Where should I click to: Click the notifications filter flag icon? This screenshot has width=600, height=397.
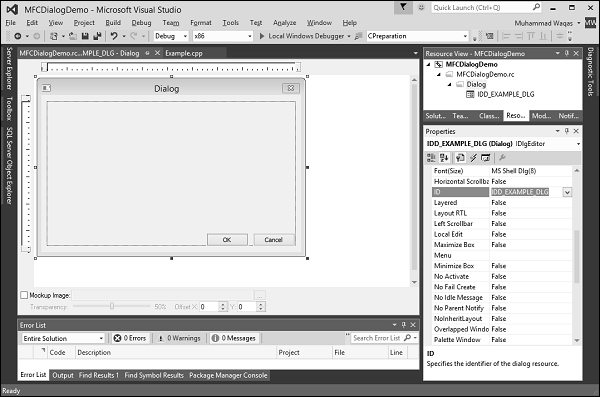[x=403, y=7]
